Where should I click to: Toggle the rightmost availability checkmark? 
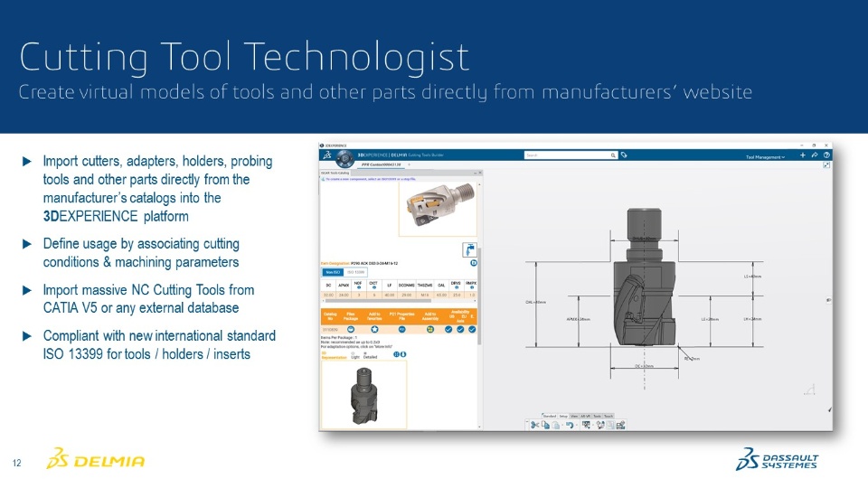point(472,329)
